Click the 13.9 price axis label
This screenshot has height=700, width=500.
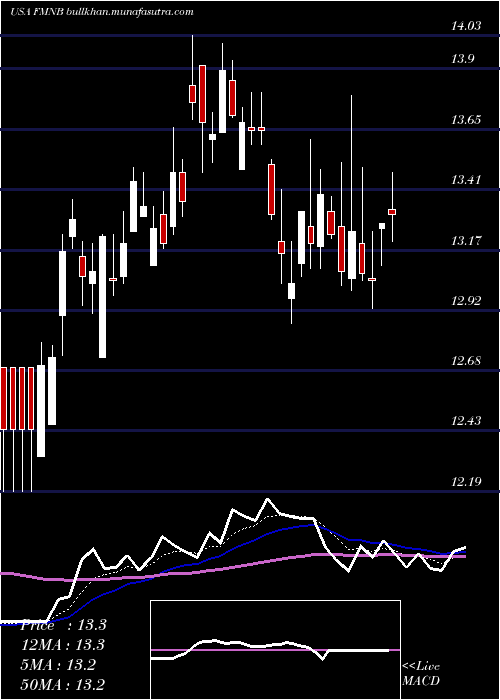tap(463, 59)
